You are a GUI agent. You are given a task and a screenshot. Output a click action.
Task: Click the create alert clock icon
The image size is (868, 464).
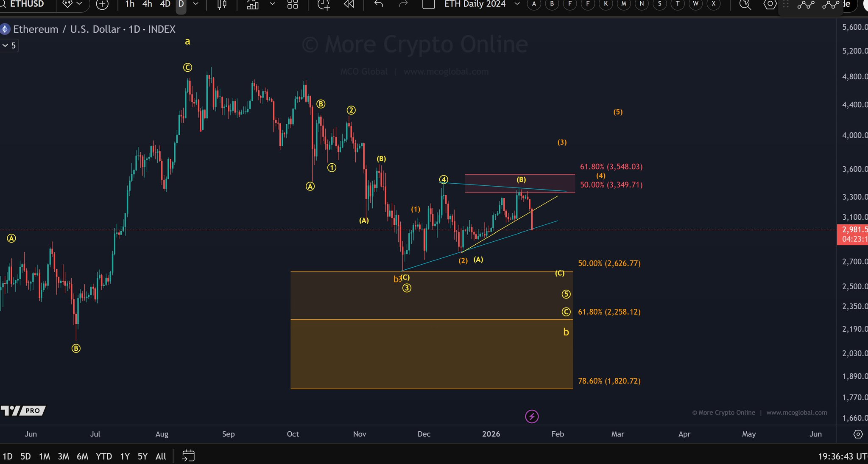(x=323, y=5)
